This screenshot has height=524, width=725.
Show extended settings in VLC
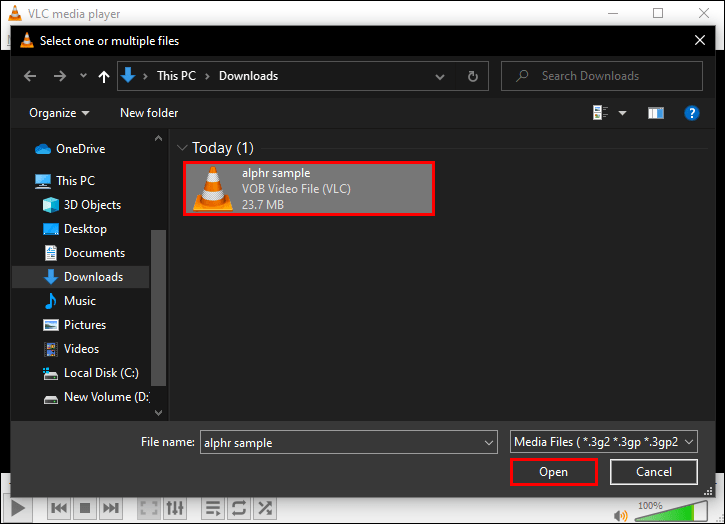(x=175, y=508)
